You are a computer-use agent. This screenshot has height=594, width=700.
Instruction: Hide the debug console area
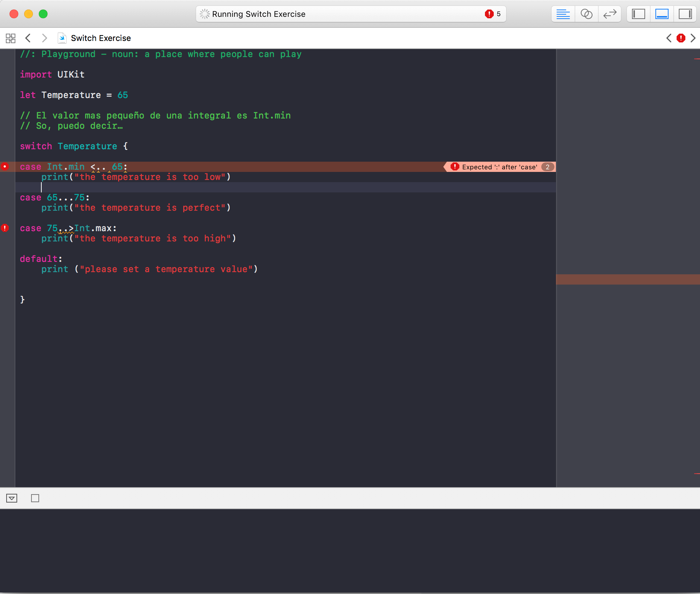(x=12, y=498)
